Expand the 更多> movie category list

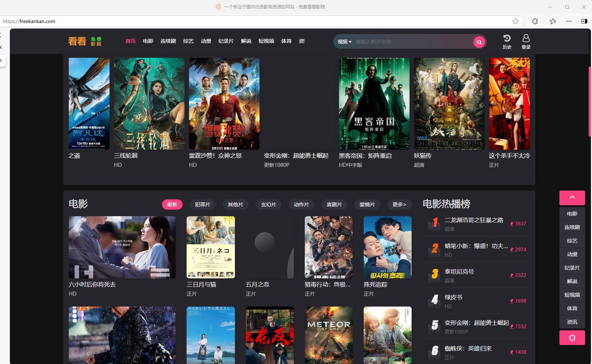pos(399,204)
